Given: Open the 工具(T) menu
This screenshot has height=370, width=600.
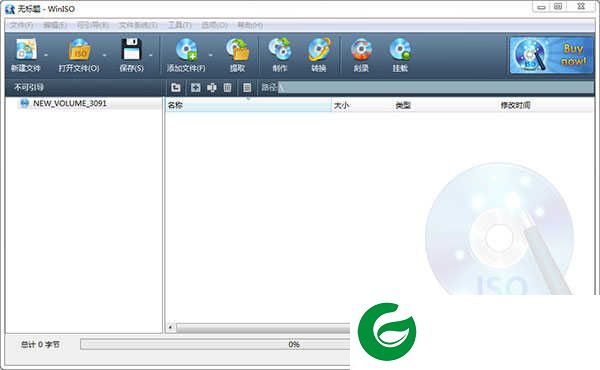Looking at the screenshot, I should click(x=179, y=25).
